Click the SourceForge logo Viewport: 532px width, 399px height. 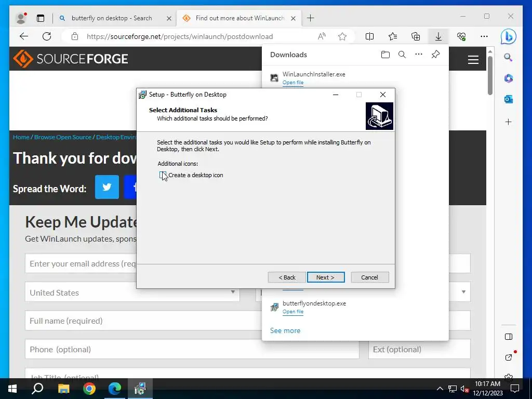71,59
